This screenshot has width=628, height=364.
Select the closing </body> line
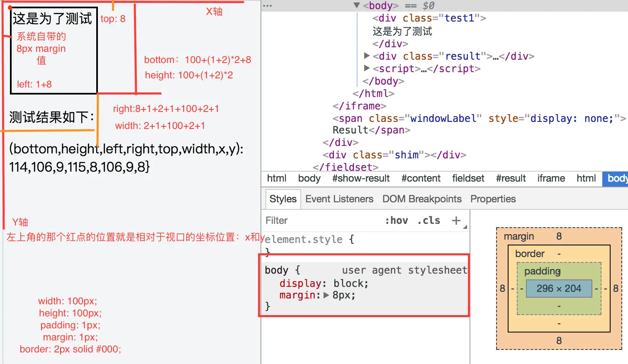coord(383,81)
